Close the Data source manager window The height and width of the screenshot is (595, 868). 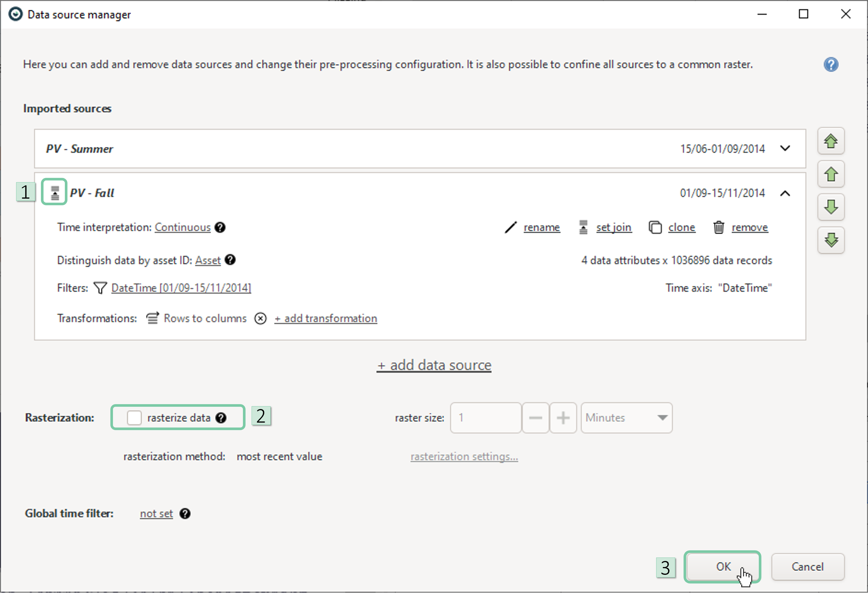(846, 14)
